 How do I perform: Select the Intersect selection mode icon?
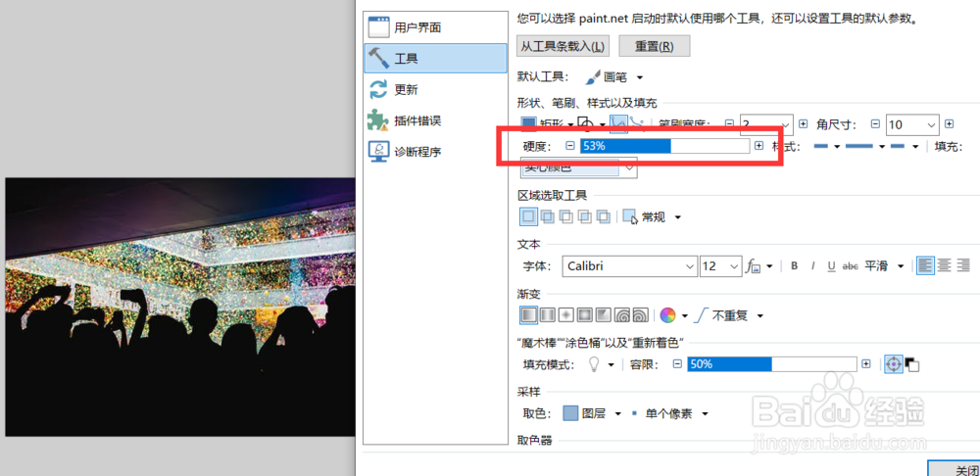(x=585, y=216)
